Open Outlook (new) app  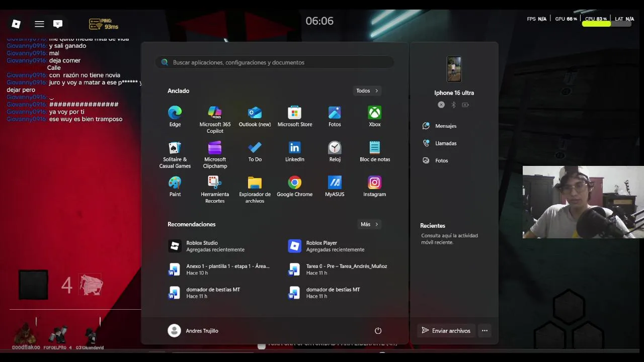pyautogui.click(x=255, y=116)
